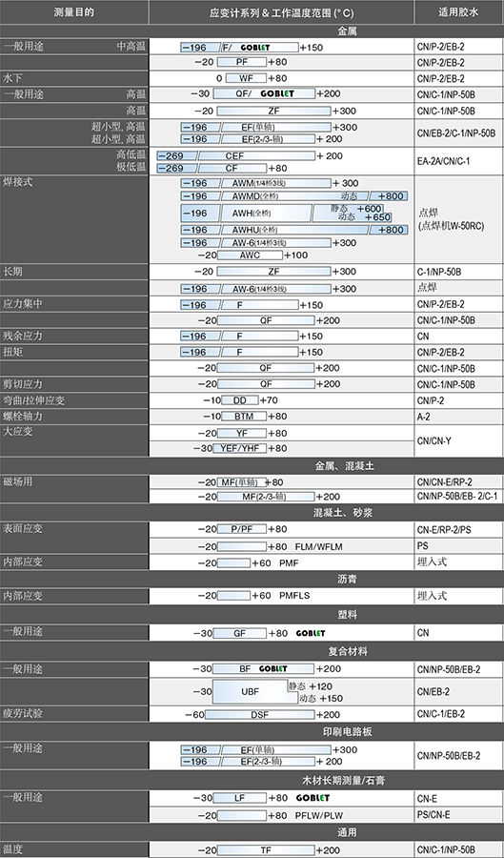Click the P/PF range bar
504x858 pixels.
(242, 529)
